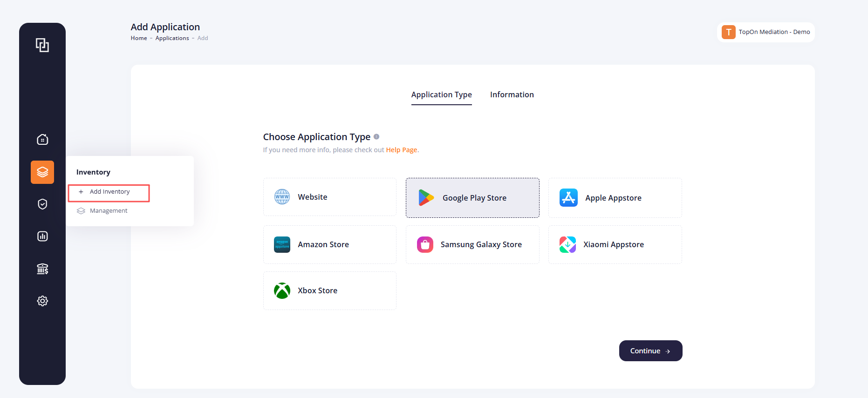
Task: Open the shield check sidebar icon
Action: pos(42,204)
